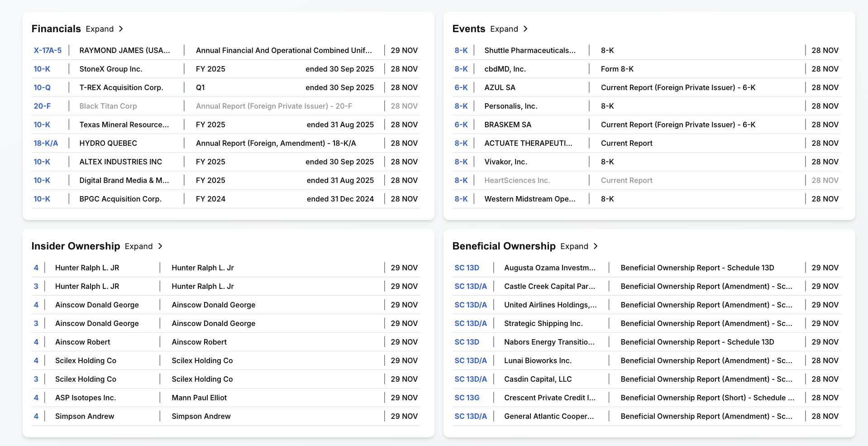
Task: Open Form 4 for ASP Isotopes Inc.
Action: click(36, 398)
